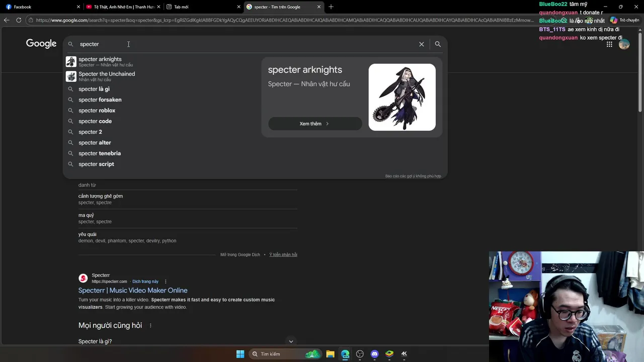Open OBS Studio from the taskbar
The height and width of the screenshot is (362, 644).
pos(360,354)
